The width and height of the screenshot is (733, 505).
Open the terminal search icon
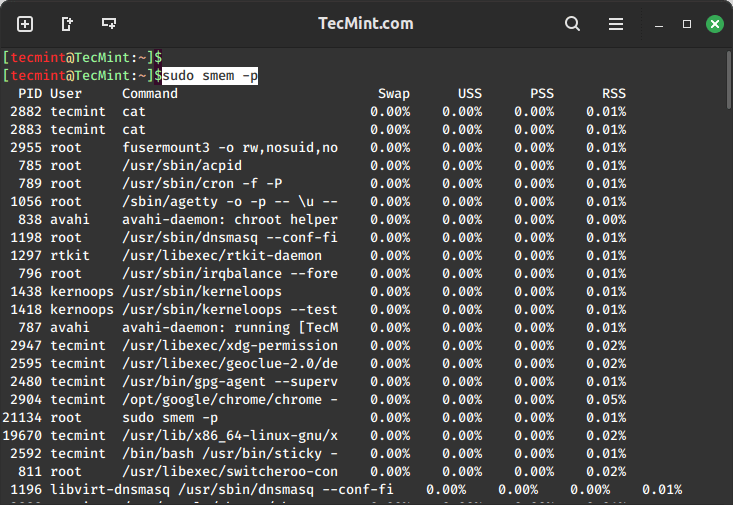[572, 23]
